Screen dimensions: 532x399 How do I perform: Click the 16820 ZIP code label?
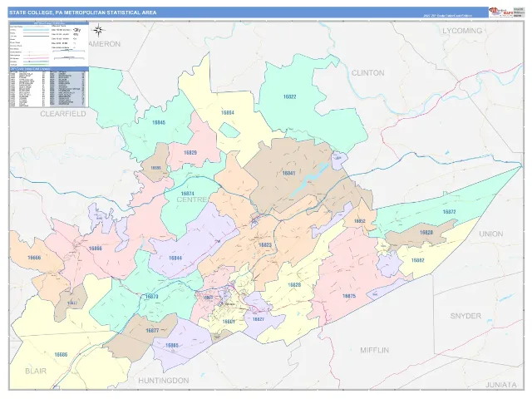[x=426, y=233]
